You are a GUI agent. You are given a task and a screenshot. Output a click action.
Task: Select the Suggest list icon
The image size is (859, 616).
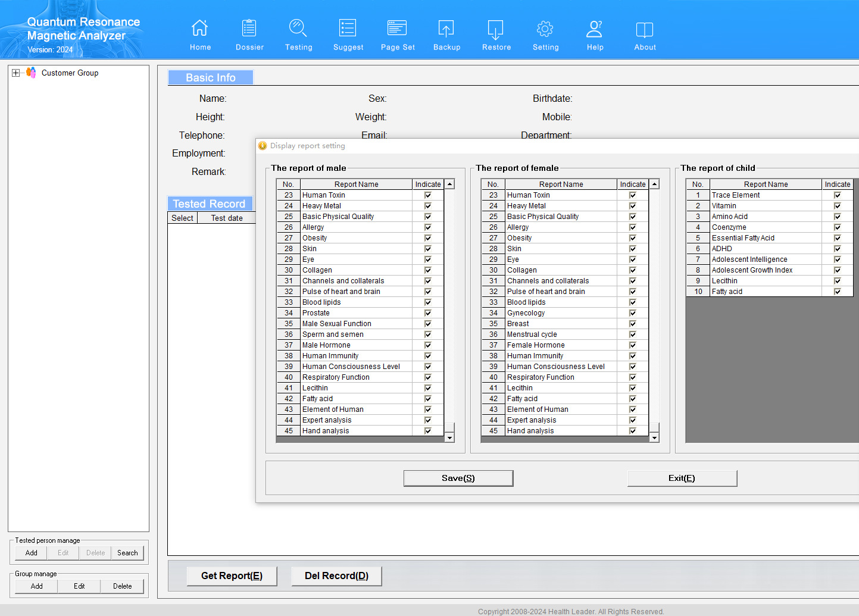348,29
